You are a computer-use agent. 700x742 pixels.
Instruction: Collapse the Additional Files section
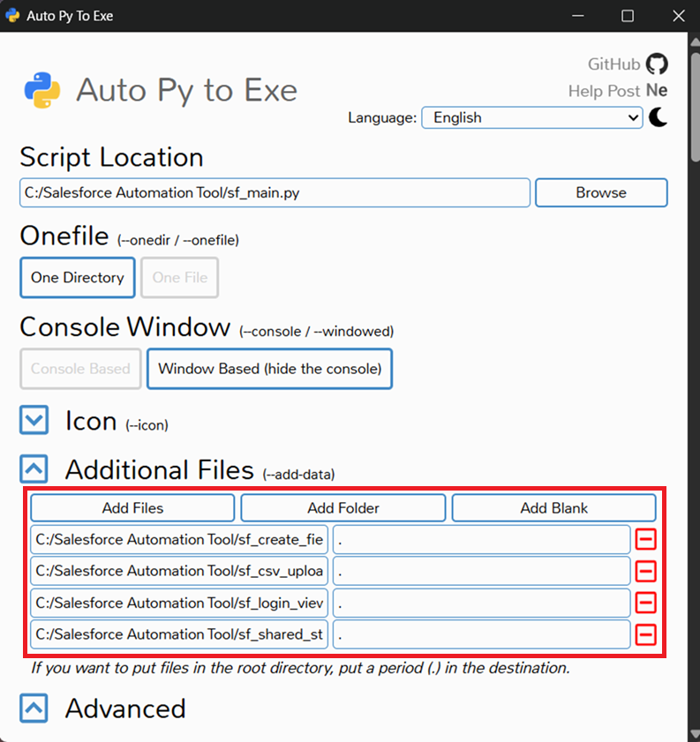point(34,469)
